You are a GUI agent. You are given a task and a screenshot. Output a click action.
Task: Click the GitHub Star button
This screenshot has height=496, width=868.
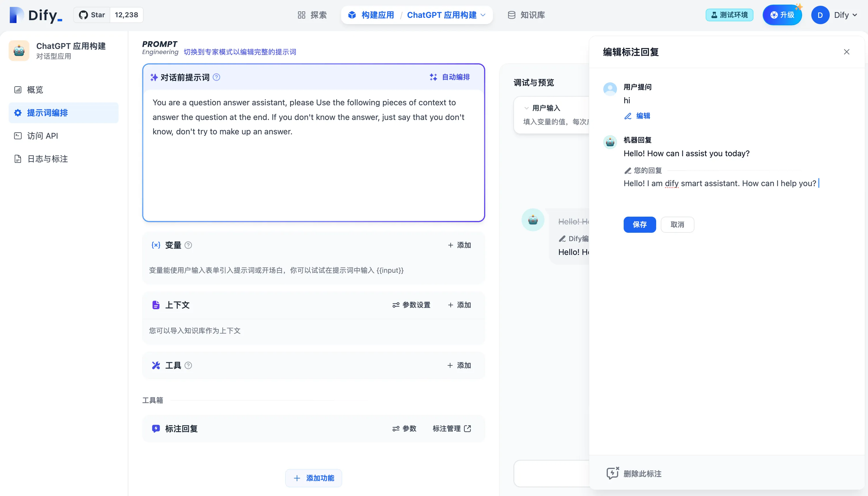pos(92,15)
